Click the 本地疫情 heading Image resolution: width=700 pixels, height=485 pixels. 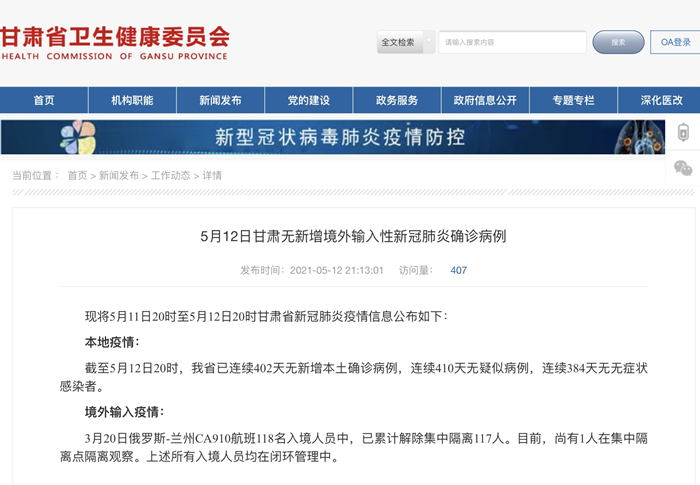[x=112, y=342]
